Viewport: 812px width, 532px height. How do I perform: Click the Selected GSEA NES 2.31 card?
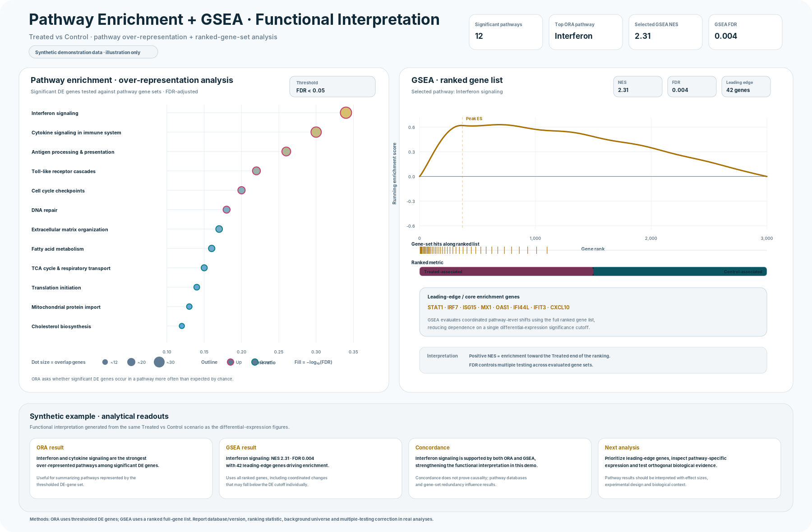665,32
